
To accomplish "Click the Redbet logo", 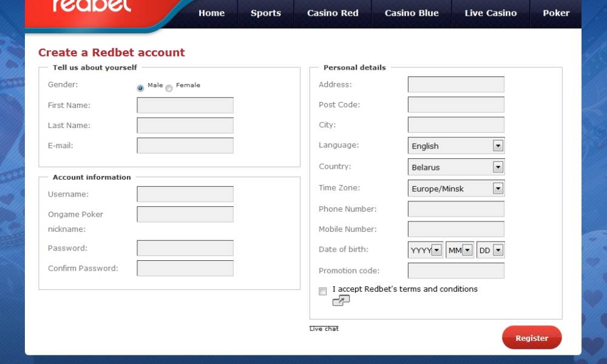I will [92, 6].
